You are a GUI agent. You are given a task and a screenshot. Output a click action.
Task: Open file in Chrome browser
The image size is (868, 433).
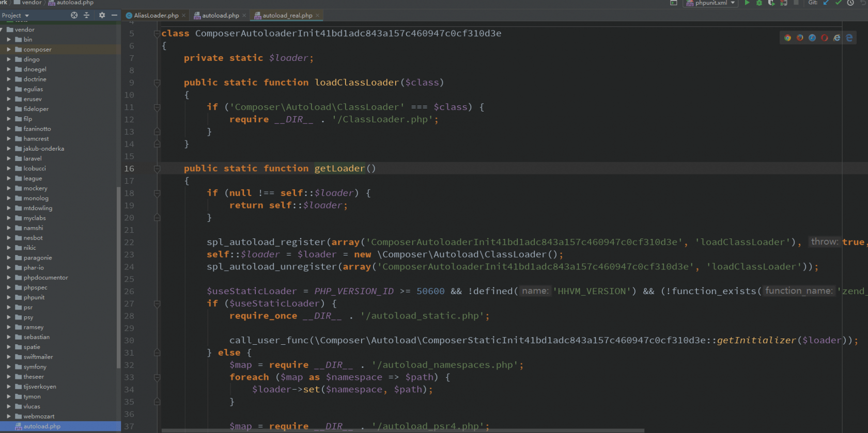(x=787, y=38)
